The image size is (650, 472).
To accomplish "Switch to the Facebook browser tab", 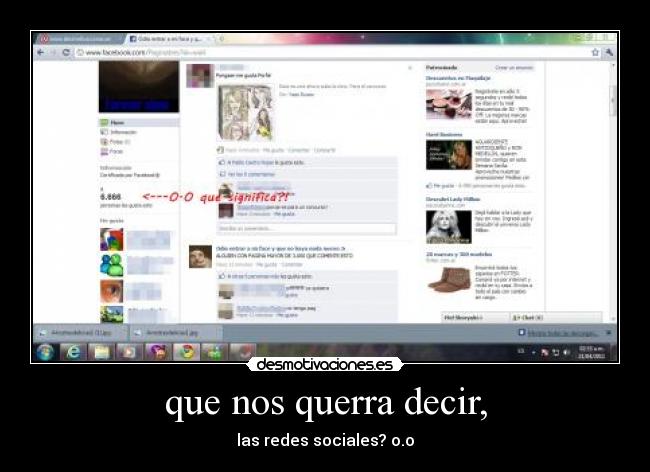I will [x=171, y=39].
